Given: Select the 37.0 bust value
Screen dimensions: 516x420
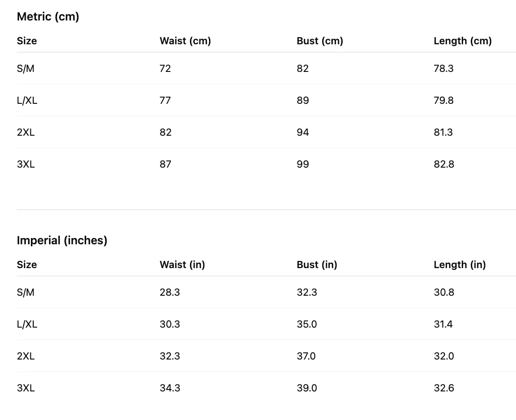Looking at the screenshot, I should coord(306,356).
